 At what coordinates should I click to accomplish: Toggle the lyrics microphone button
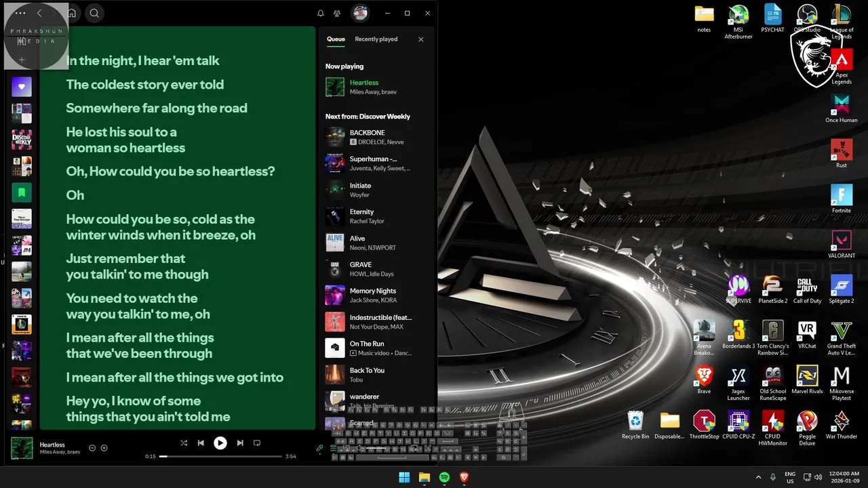tap(320, 448)
